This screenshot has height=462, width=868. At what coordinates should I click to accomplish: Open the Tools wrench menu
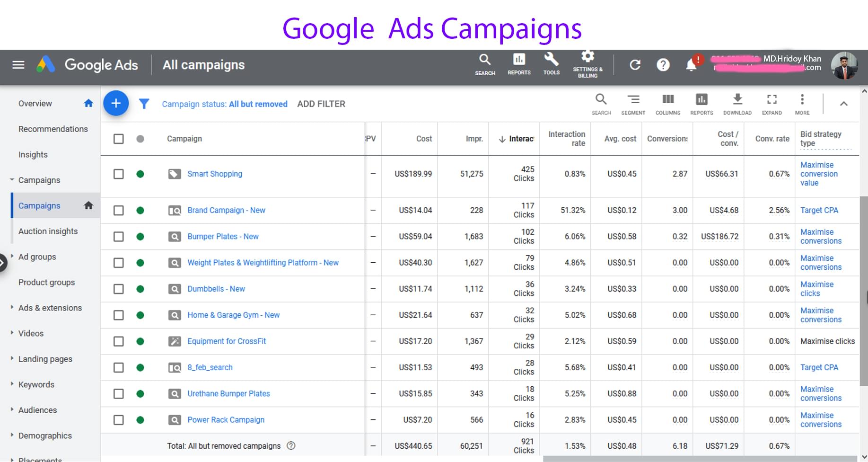552,64
